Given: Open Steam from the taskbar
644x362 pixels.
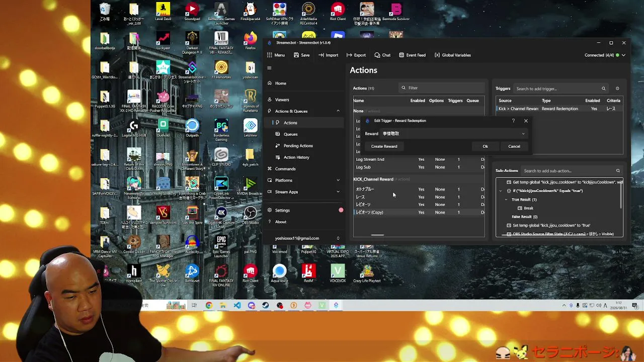Looking at the screenshot, I should click(265, 305).
